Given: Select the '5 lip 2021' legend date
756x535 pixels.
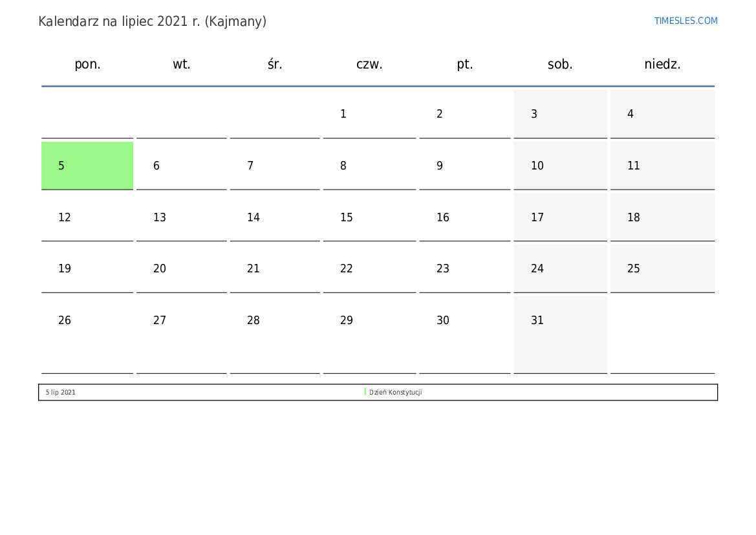Looking at the screenshot, I should (x=61, y=392).
